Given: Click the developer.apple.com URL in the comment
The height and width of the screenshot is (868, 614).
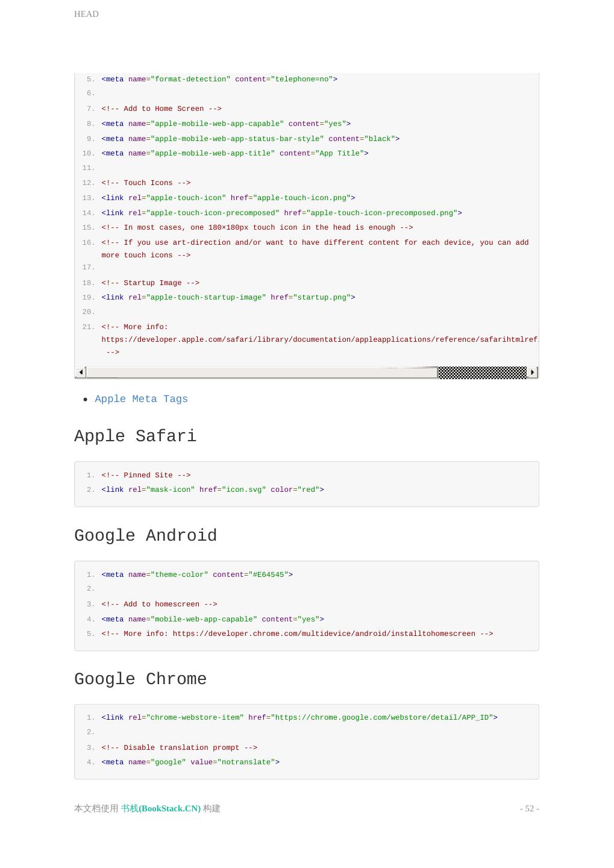Looking at the screenshot, I should [x=319, y=339].
